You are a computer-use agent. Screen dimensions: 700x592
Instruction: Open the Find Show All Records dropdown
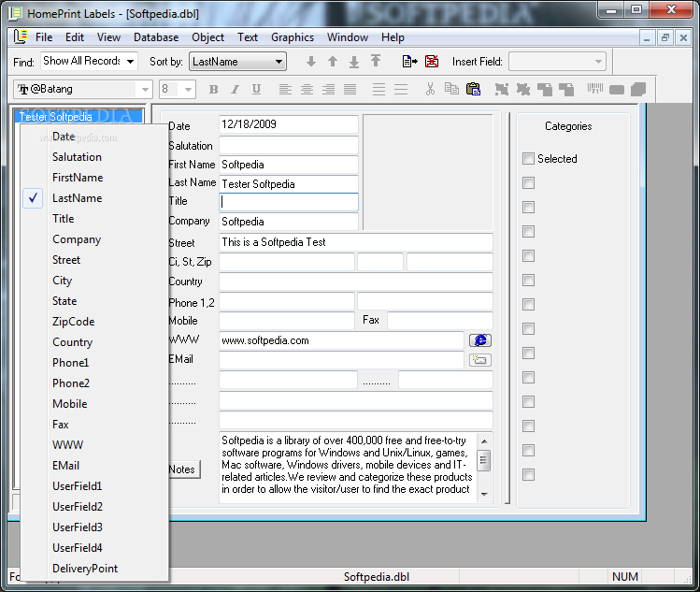pos(130,61)
